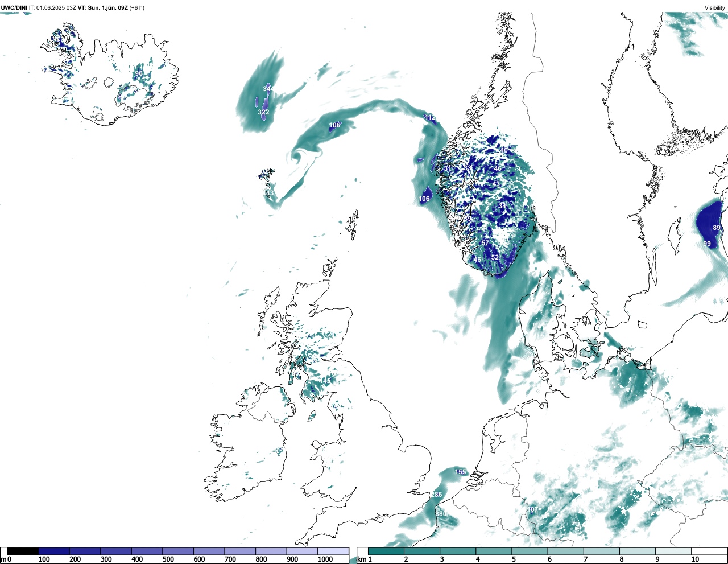This screenshot has height=564, width=728.
Task: Click the '322' visibility value on the map
Action: (x=263, y=112)
